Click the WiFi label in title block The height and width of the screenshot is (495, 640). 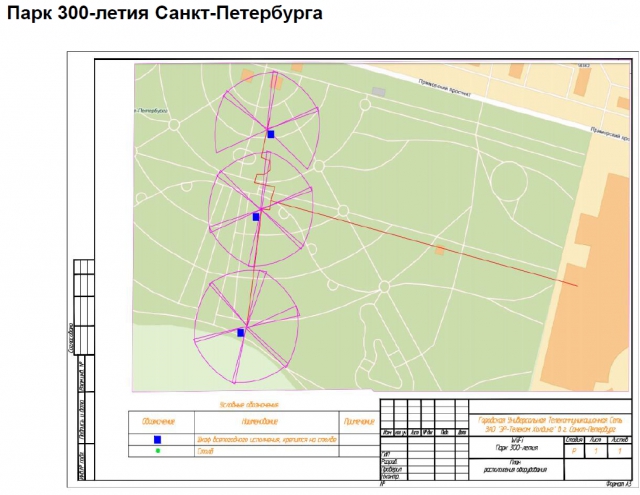(516, 441)
